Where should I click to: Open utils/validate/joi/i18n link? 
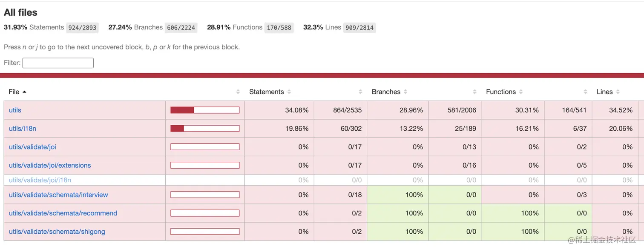tap(40, 180)
